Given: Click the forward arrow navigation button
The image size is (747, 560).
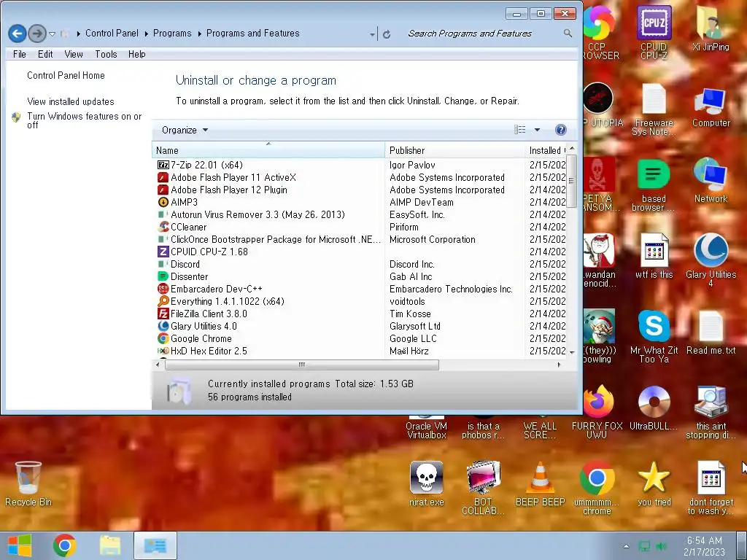Looking at the screenshot, I should (36, 34).
